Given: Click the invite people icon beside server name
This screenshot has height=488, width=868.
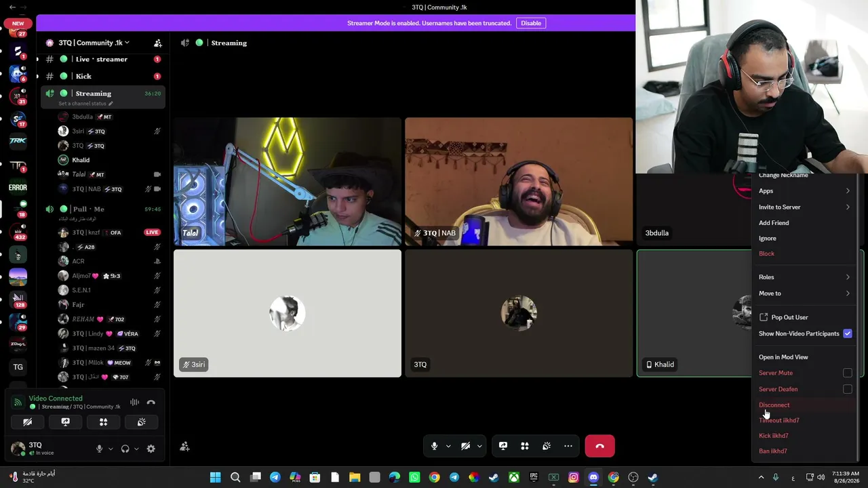Looking at the screenshot, I should tap(158, 43).
